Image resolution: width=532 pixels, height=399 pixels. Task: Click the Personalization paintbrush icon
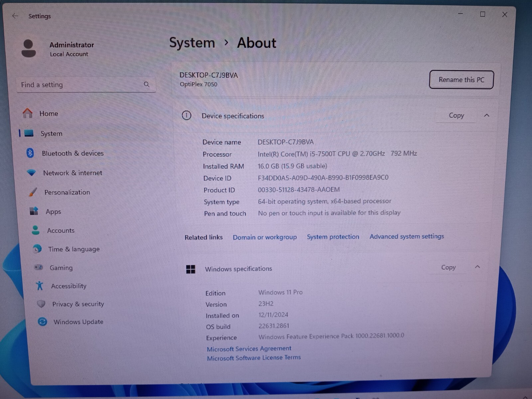click(33, 192)
